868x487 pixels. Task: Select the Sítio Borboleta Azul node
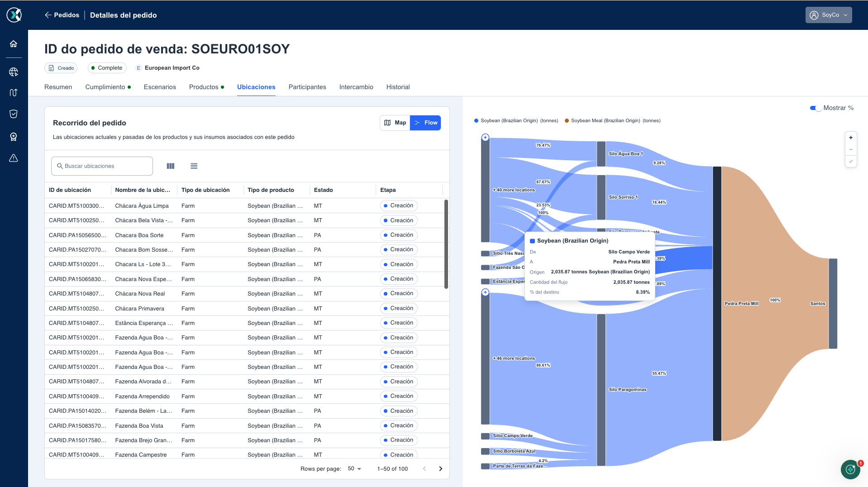coord(485,451)
